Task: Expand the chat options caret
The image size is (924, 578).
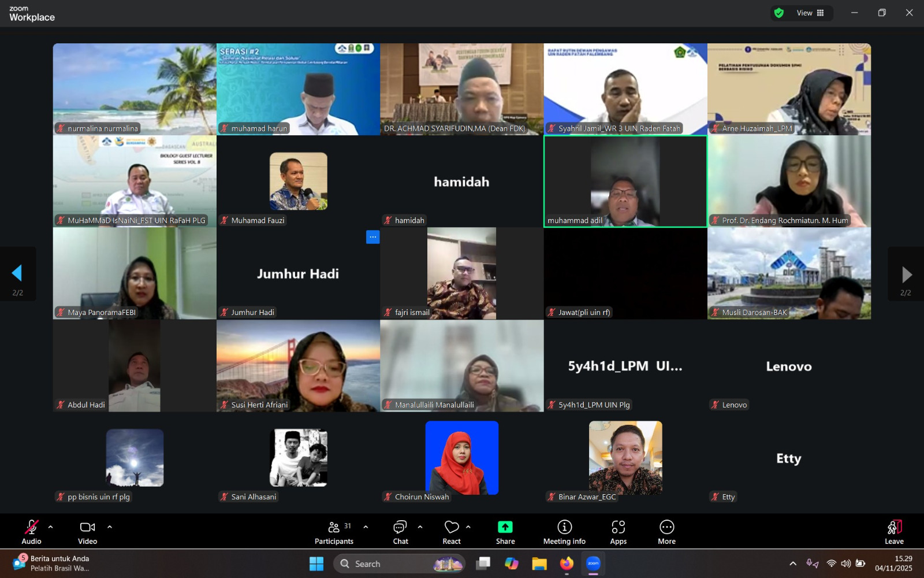Action: 420,527
